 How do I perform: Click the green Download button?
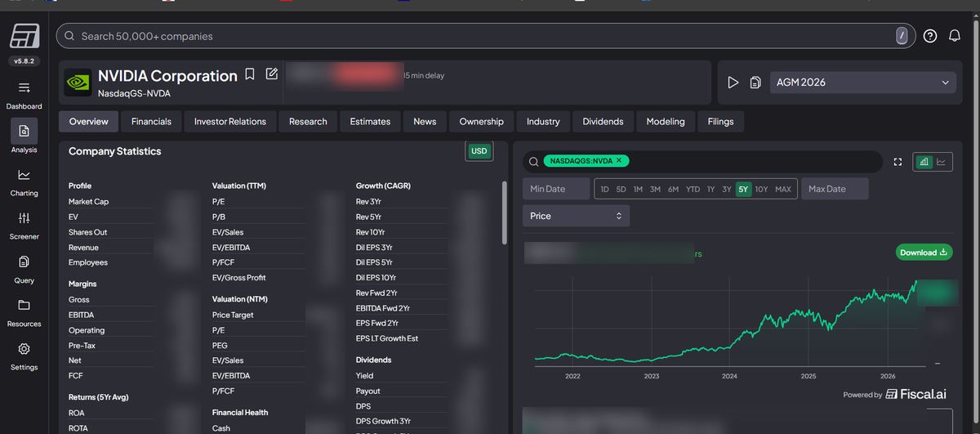924,253
